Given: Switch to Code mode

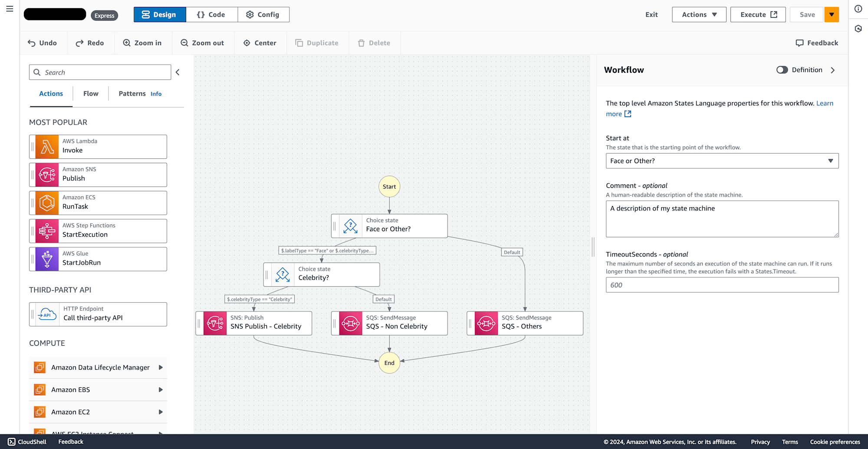Looking at the screenshot, I should [211, 14].
